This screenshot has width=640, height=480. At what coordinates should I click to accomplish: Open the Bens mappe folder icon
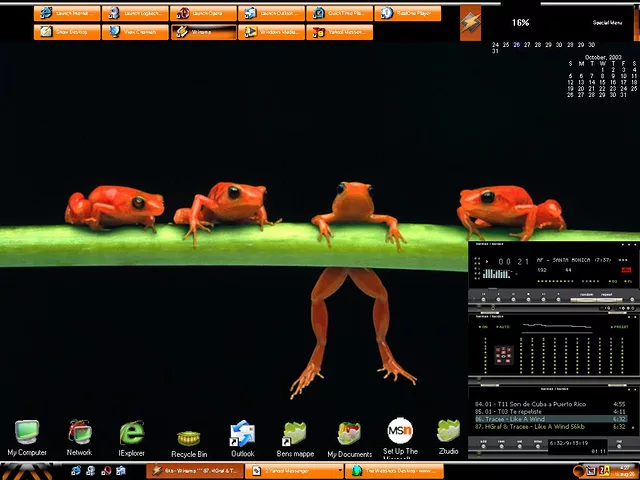294,435
